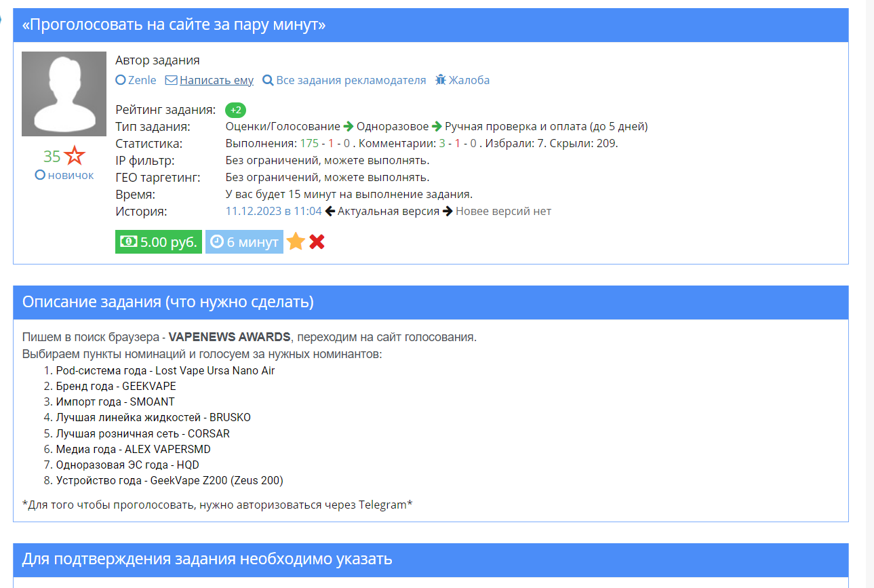Click the 'Для подтверждения задания необходимо указать' header
The height and width of the screenshot is (588, 874).
click(207, 560)
